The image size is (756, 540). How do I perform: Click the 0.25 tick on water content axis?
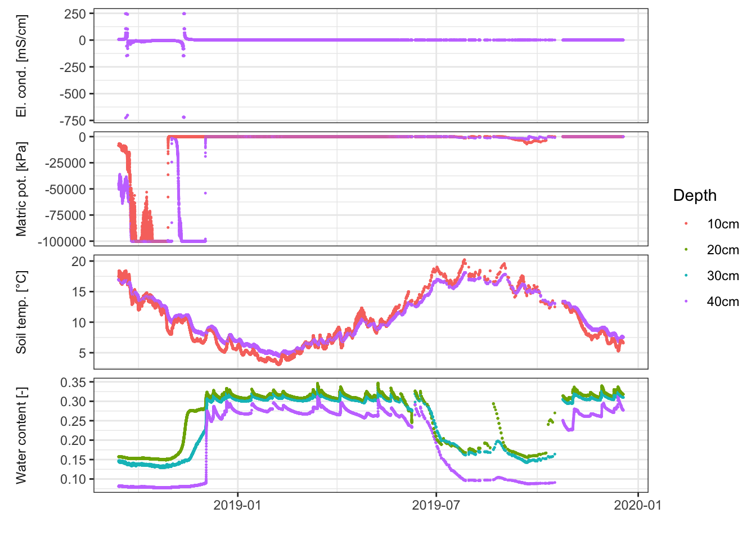pos(73,421)
